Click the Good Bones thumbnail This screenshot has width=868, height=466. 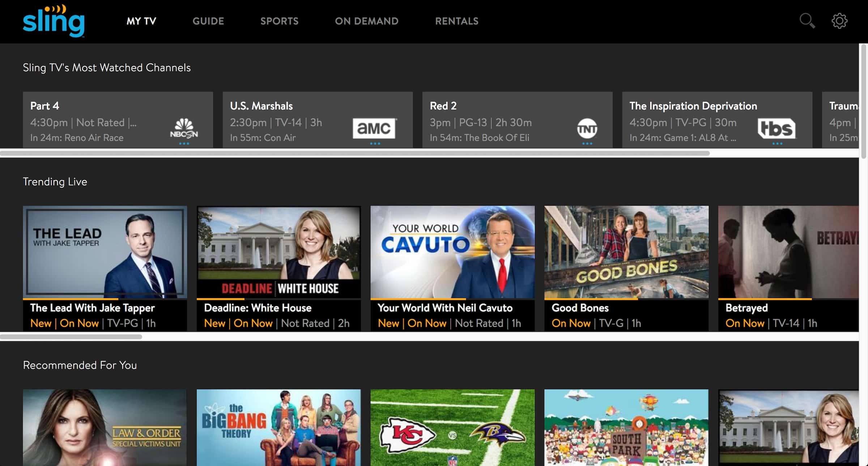(626, 252)
